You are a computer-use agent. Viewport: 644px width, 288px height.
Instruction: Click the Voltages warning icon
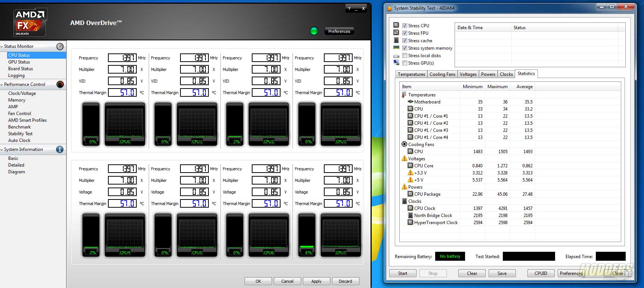[x=404, y=158]
